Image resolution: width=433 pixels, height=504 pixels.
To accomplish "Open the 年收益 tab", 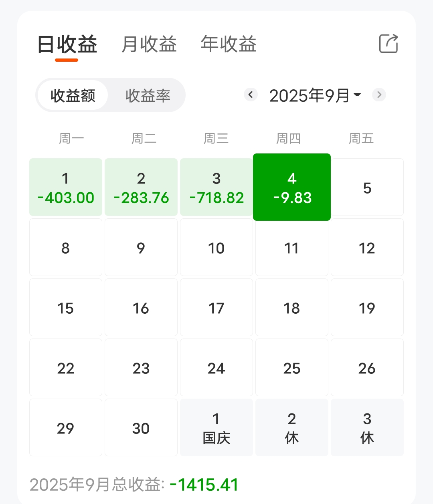I will (229, 44).
